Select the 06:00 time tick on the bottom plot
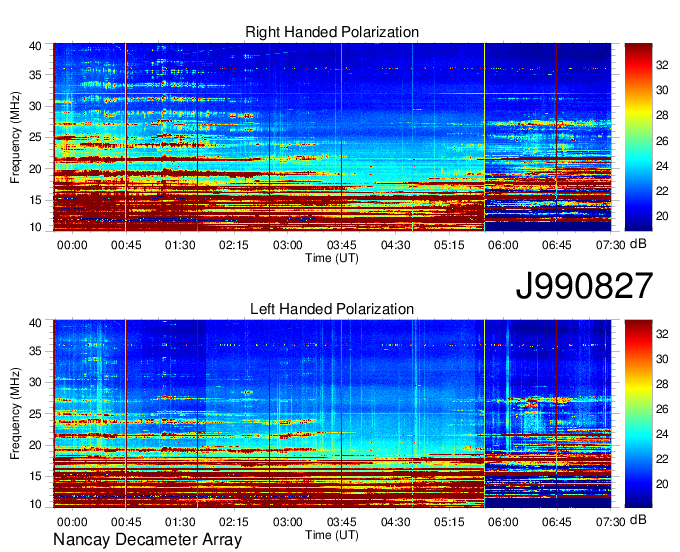 [x=503, y=522]
